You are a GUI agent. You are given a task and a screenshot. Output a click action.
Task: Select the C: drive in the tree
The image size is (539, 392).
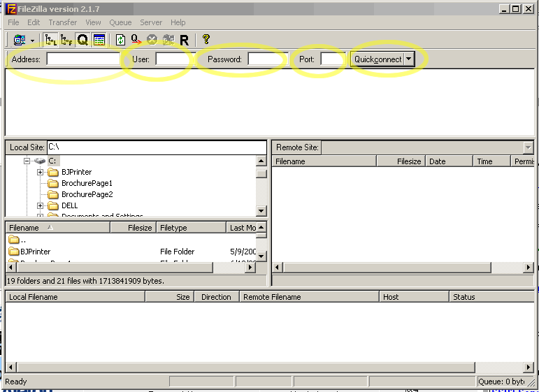[x=52, y=161]
